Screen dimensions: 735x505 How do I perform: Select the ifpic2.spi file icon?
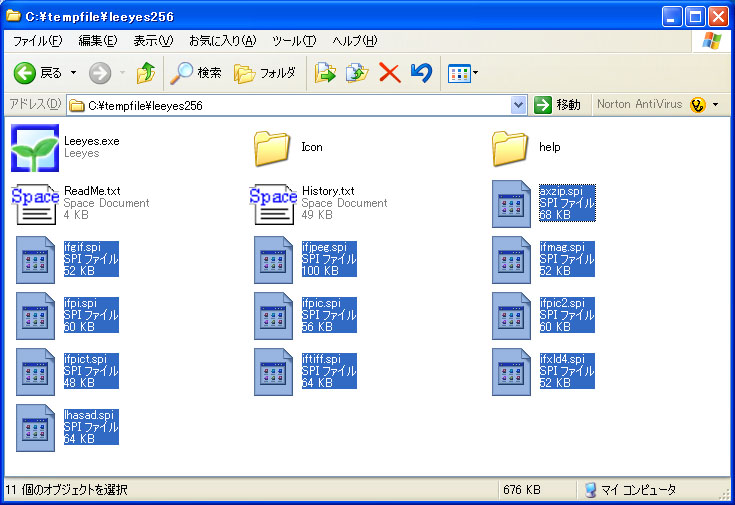(511, 316)
